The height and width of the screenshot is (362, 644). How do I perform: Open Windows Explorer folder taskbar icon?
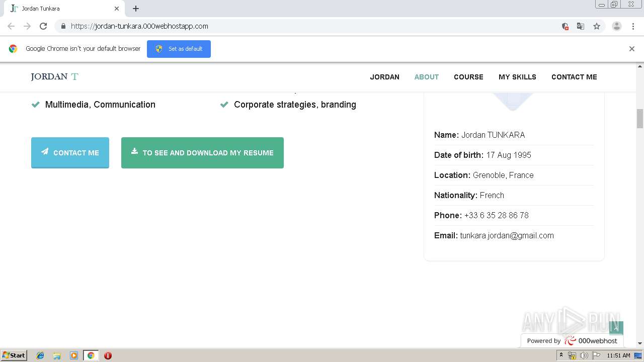(x=57, y=355)
